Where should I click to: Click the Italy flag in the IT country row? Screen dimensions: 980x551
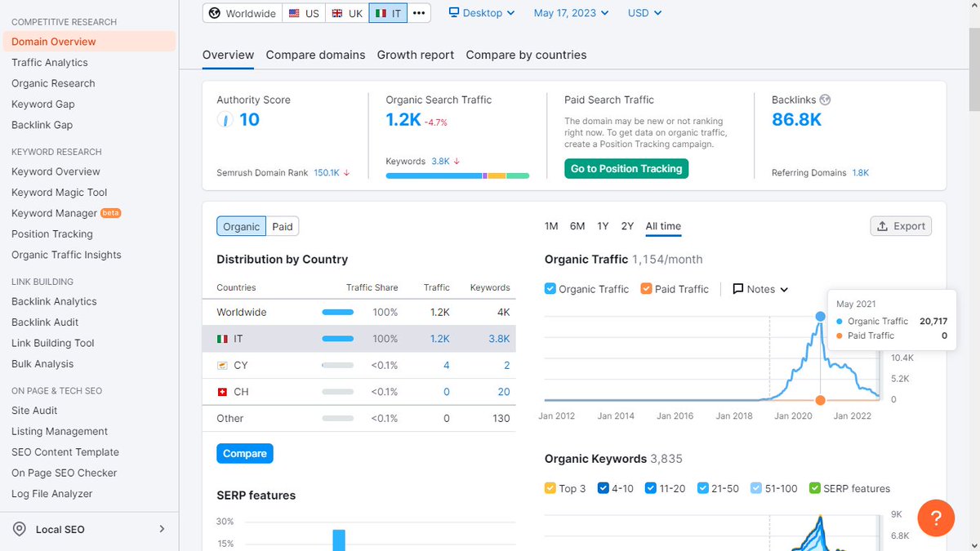pos(222,339)
